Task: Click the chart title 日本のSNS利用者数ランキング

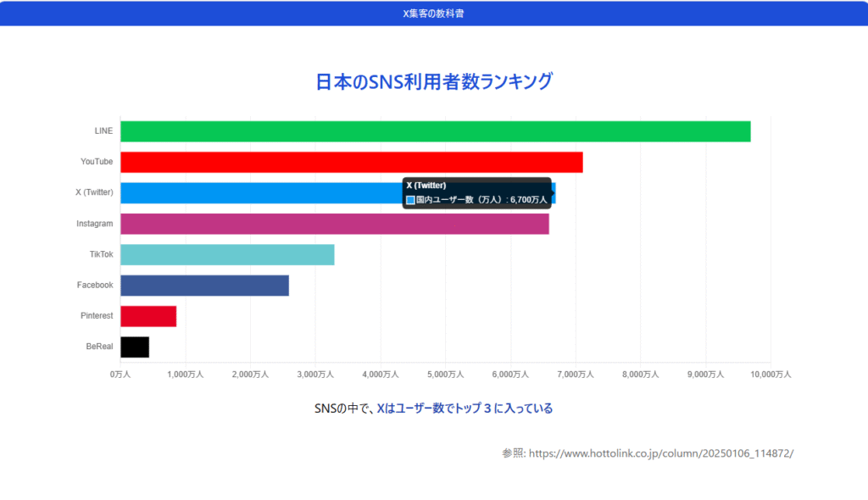Action: point(433,81)
